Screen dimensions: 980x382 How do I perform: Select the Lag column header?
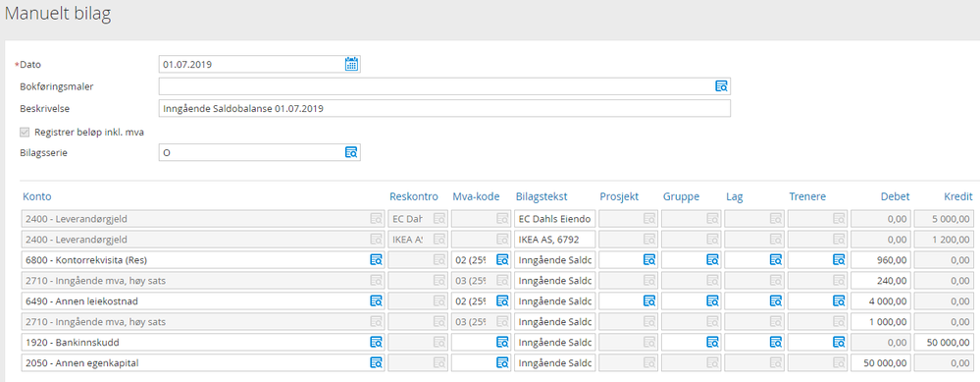click(734, 197)
